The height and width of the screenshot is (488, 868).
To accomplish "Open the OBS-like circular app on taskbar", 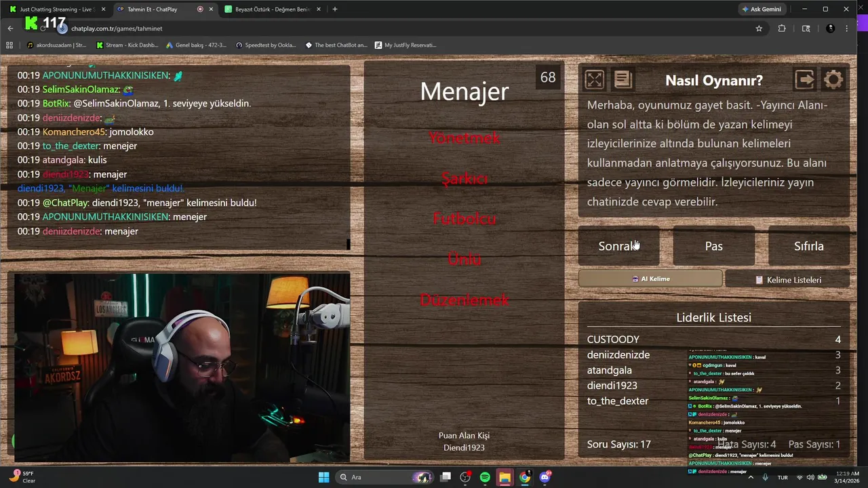I will (x=465, y=477).
